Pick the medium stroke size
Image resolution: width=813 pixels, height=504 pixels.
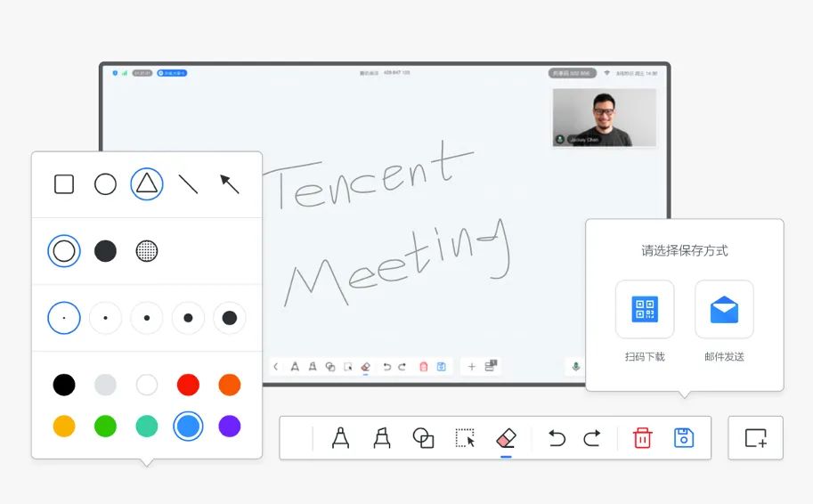[x=147, y=318]
